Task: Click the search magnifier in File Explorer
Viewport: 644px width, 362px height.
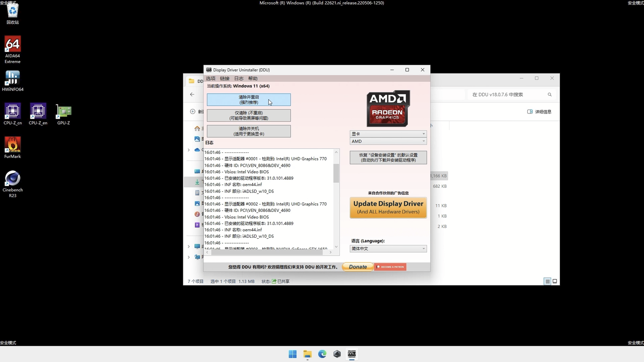Action: click(x=550, y=94)
